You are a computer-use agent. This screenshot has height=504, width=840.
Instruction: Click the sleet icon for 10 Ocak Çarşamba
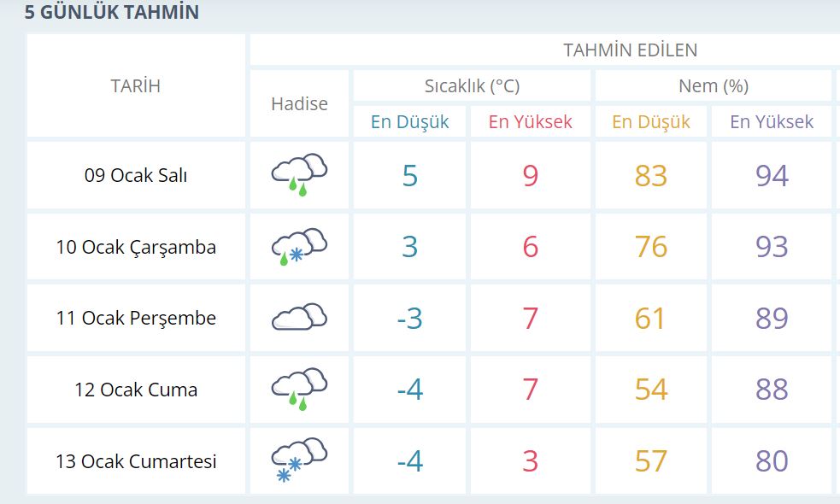pos(299,246)
